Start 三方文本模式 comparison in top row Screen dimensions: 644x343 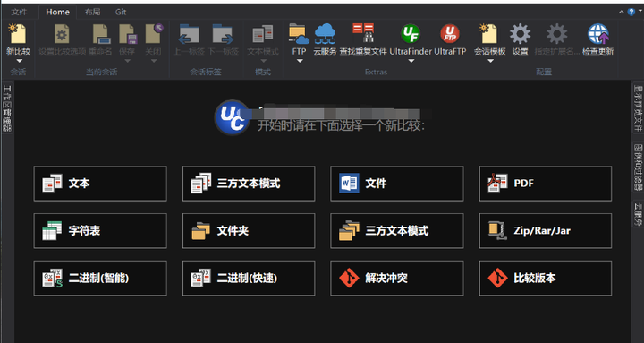pyautogui.click(x=249, y=184)
